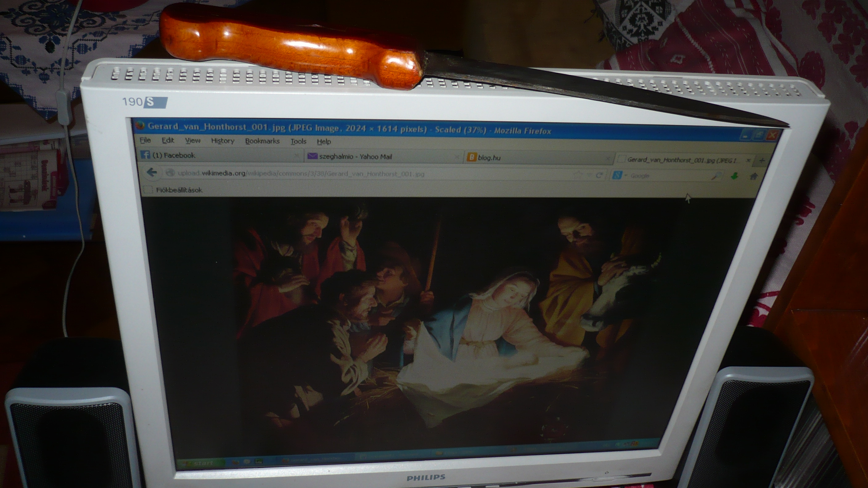Open the History menu

(x=223, y=141)
